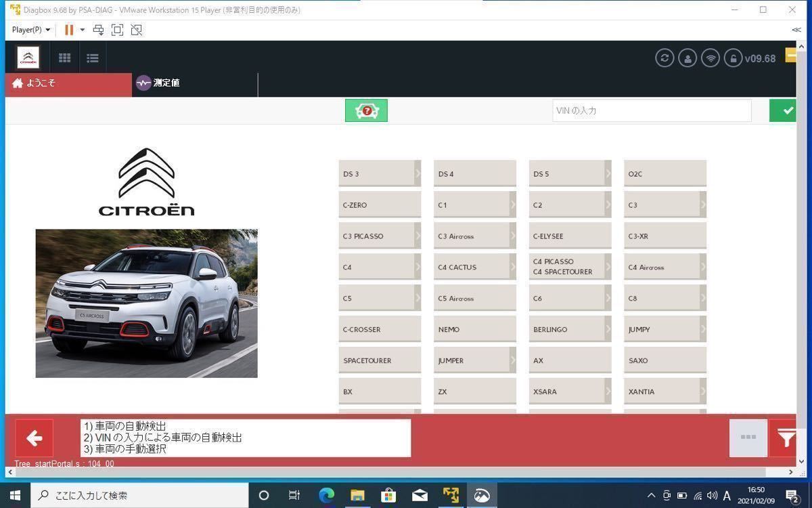Open the pause options dropdown arrow

pos(83,30)
